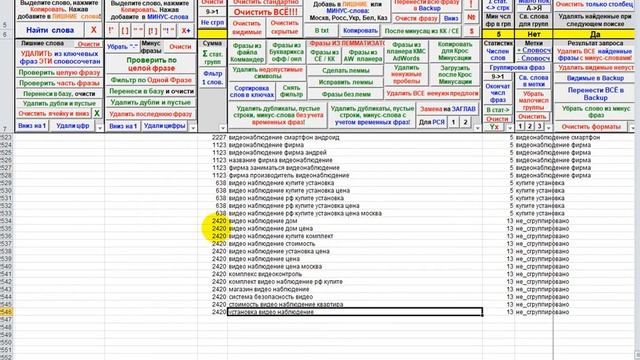Image resolution: width=640 pixels, height=360 pixels.
Task: Click the Убрать малочисл группы button
Action: coord(533,100)
